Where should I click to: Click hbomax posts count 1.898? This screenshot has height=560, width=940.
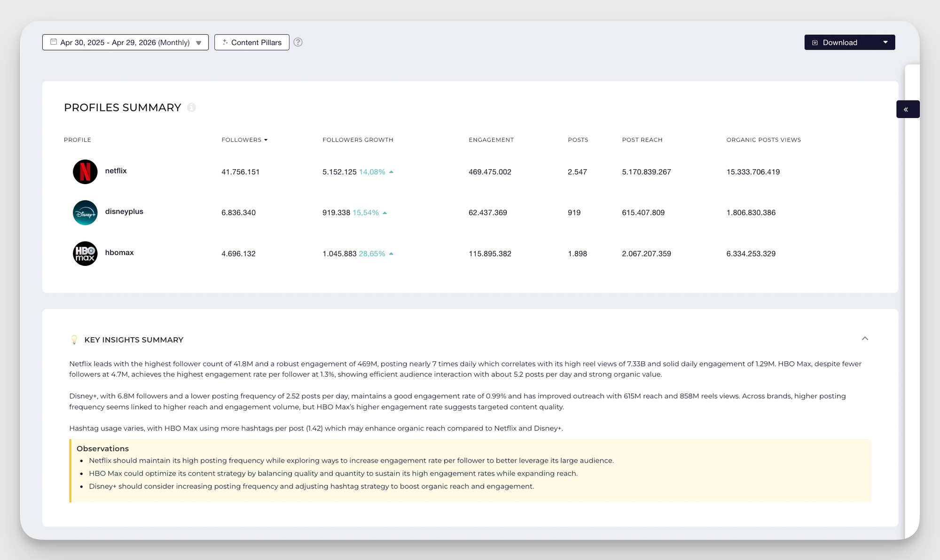click(x=577, y=254)
